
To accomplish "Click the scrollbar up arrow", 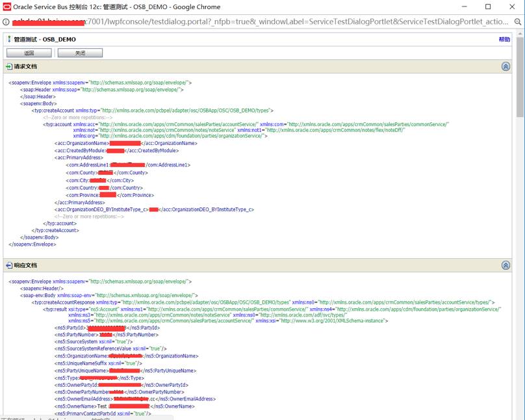I will (x=520, y=34).
